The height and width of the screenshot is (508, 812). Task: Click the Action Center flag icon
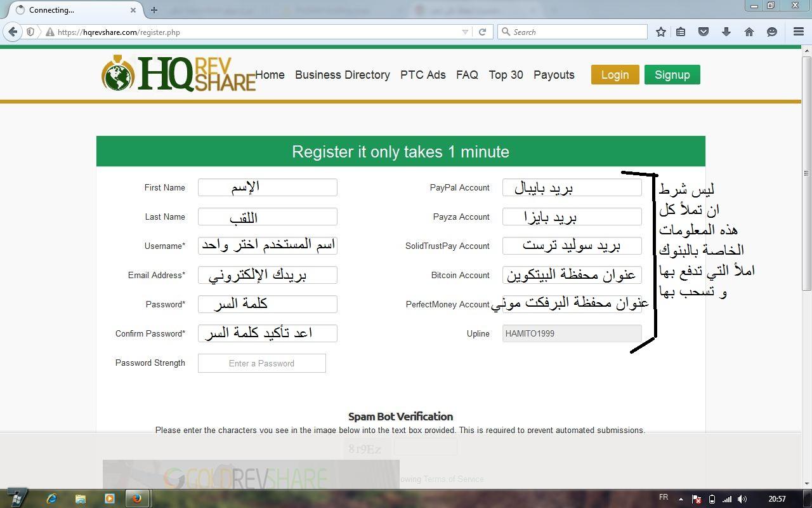[697, 499]
